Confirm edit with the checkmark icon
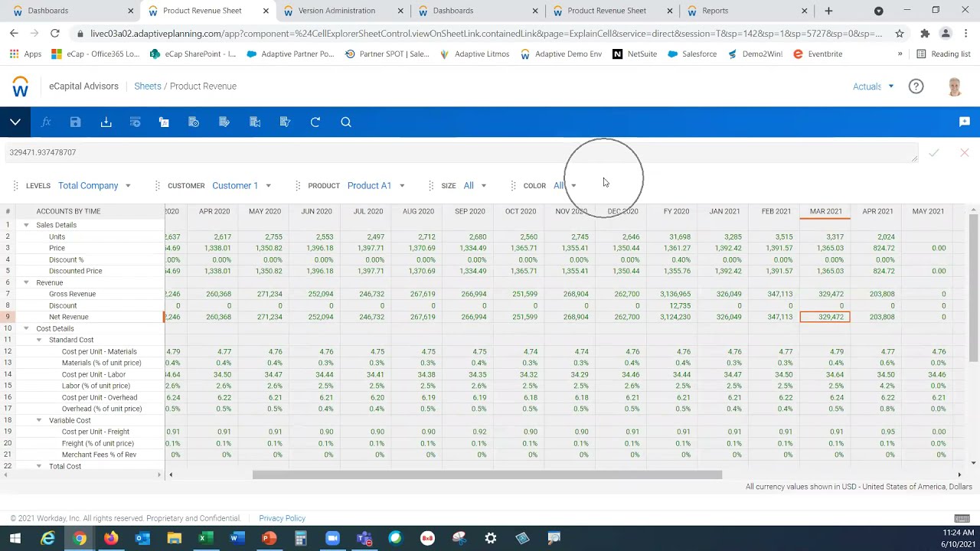 [x=934, y=153]
